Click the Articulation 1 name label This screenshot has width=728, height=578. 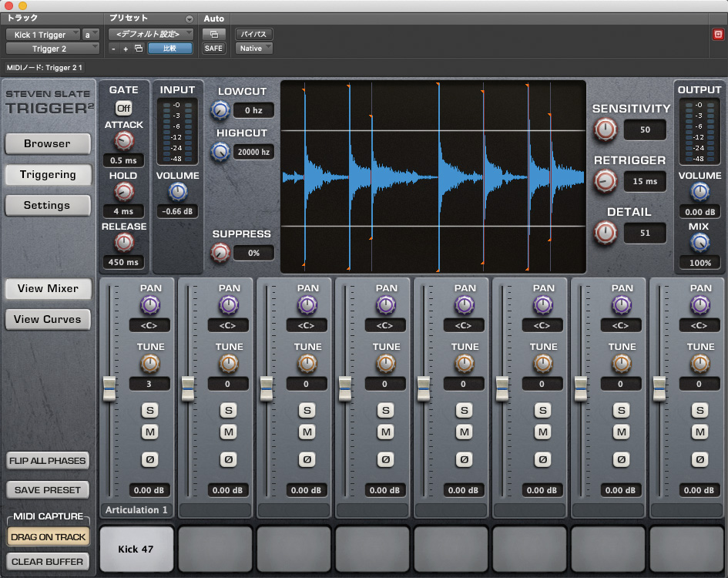click(136, 509)
